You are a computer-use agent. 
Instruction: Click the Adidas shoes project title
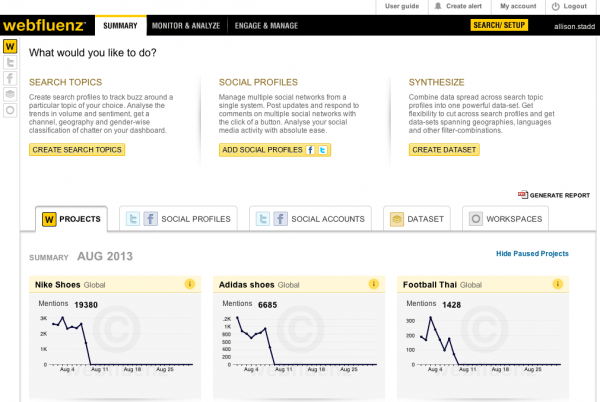coord(246,285)
